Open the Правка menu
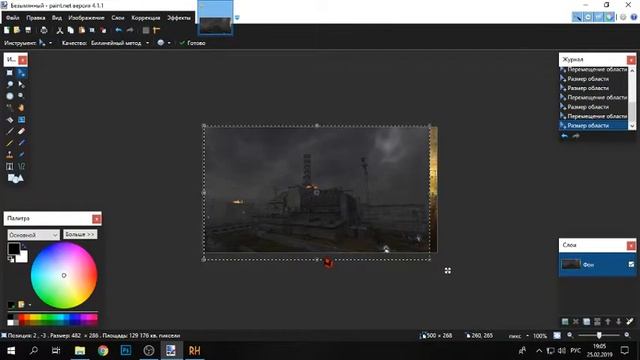 36,18
